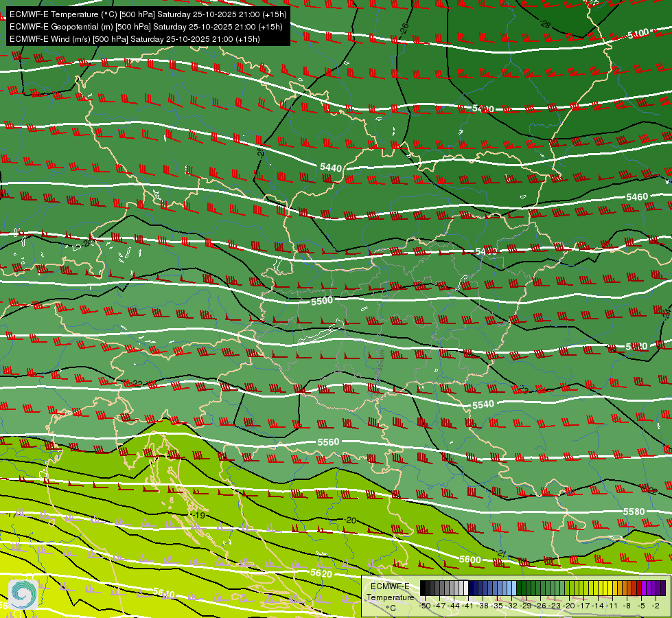Click the -19 isotherm label
The height and width of the screenshot is (618, 672).
(198, 514)
